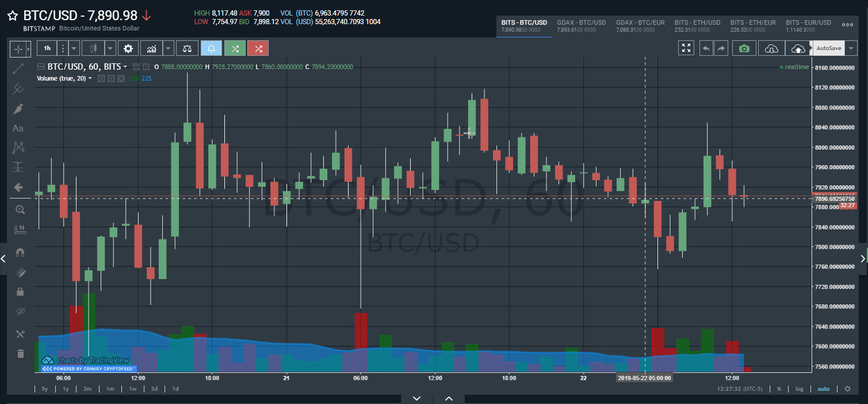
Task: Open bottom-right axis settings gear
Action: 847,389
